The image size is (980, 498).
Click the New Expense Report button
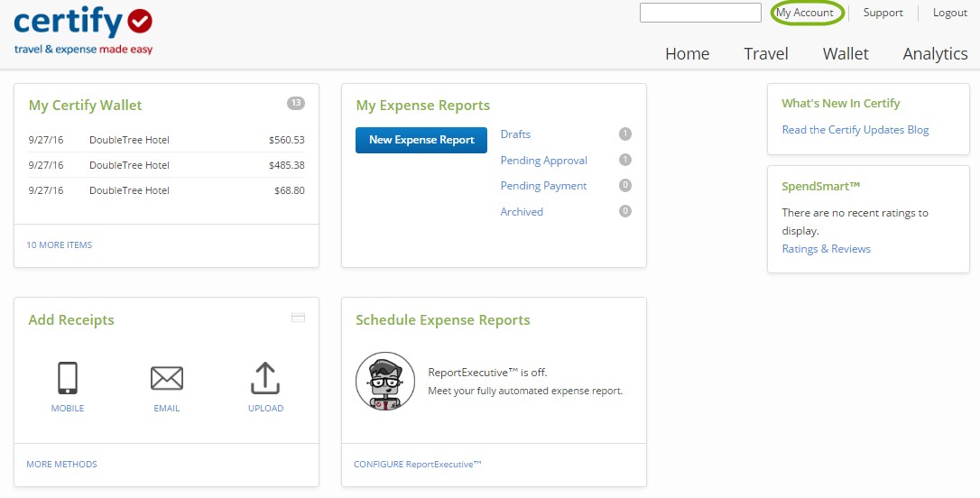(421, 140)
